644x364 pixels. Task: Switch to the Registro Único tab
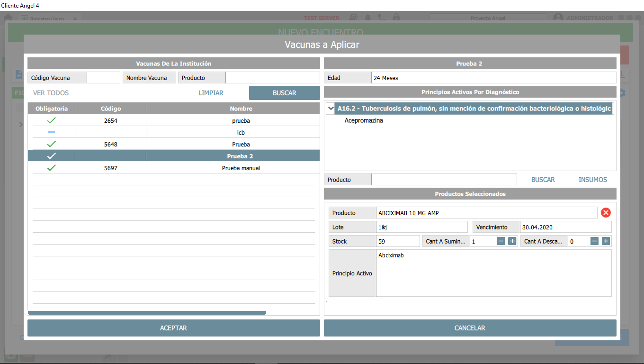[46, 19]
